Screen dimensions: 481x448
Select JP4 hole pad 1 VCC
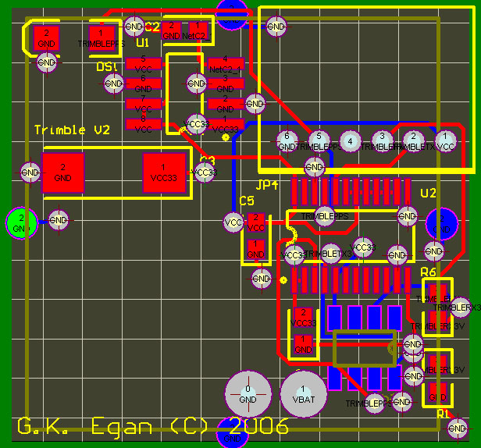445,141
